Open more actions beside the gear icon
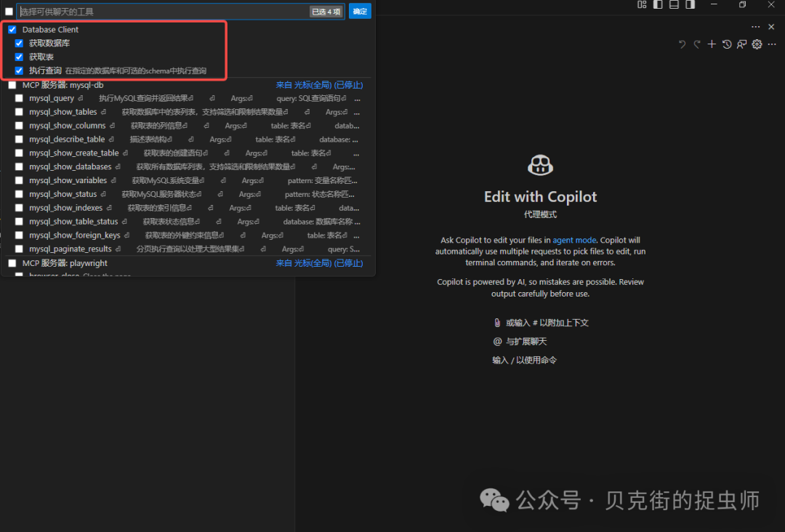Image resolution: width=785 pixels, height=532 pixels. (772, 44)
